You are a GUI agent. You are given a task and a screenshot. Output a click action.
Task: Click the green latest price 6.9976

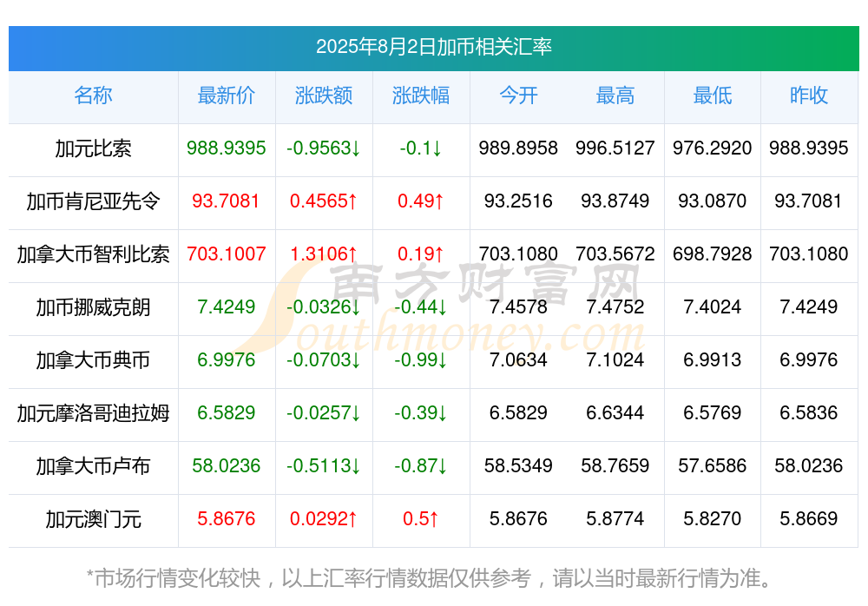[x=227, y=360]
